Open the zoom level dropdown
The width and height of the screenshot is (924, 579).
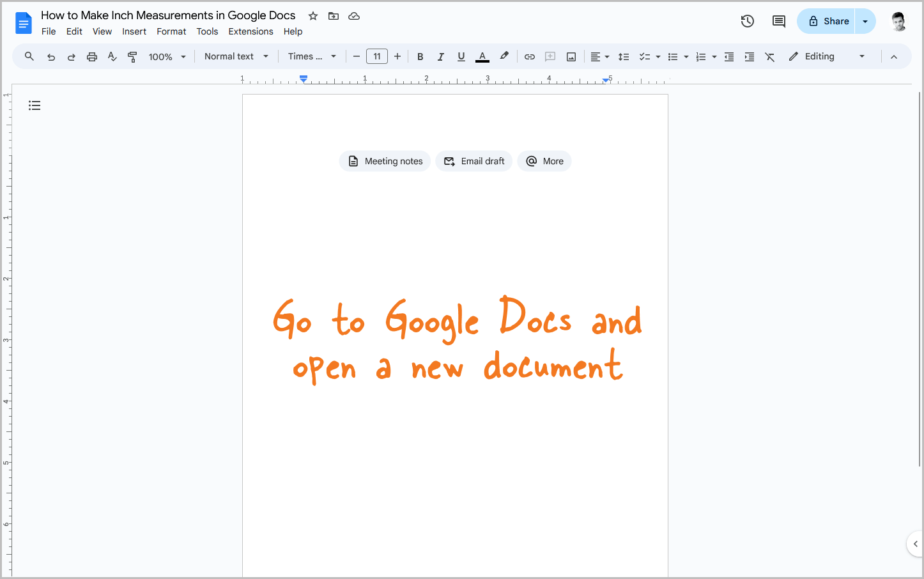(167, 57)
